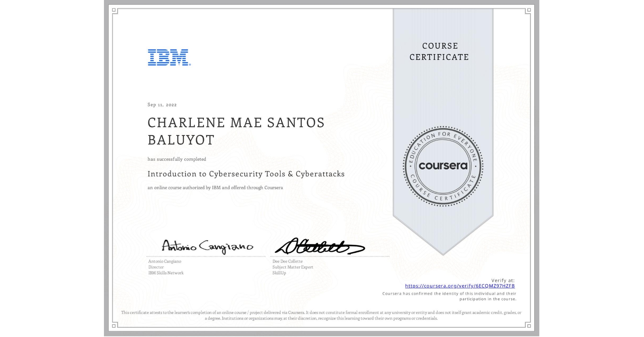This screenshot has width=644, height=337.
Task: Click the 'Director' title text
Action: coord(156,267)
